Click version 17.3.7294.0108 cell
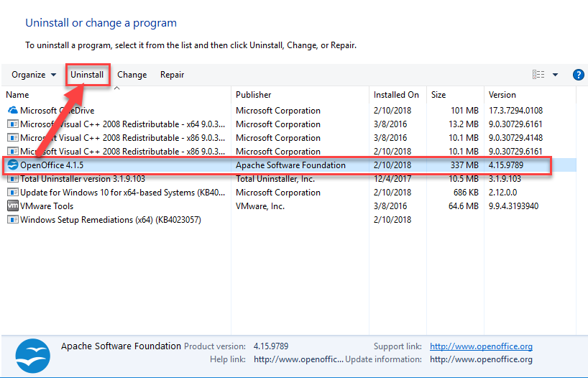The image size is (588, 378). coord(515,110)
